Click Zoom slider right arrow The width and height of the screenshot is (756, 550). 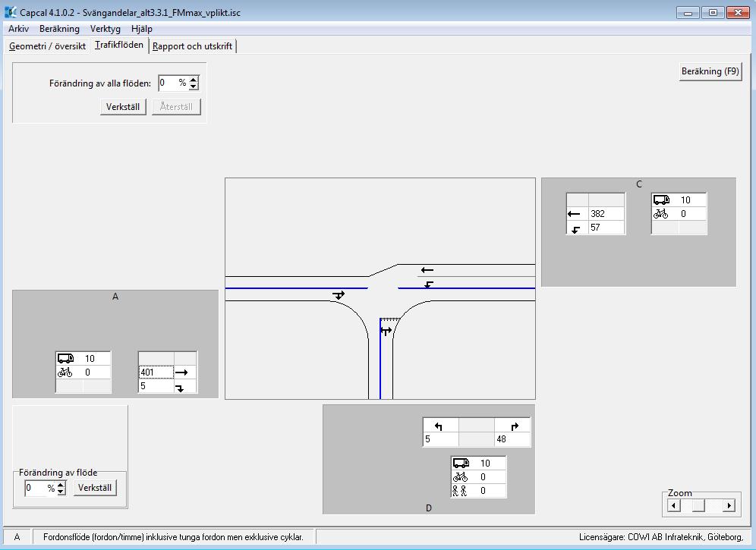point(729,505)
